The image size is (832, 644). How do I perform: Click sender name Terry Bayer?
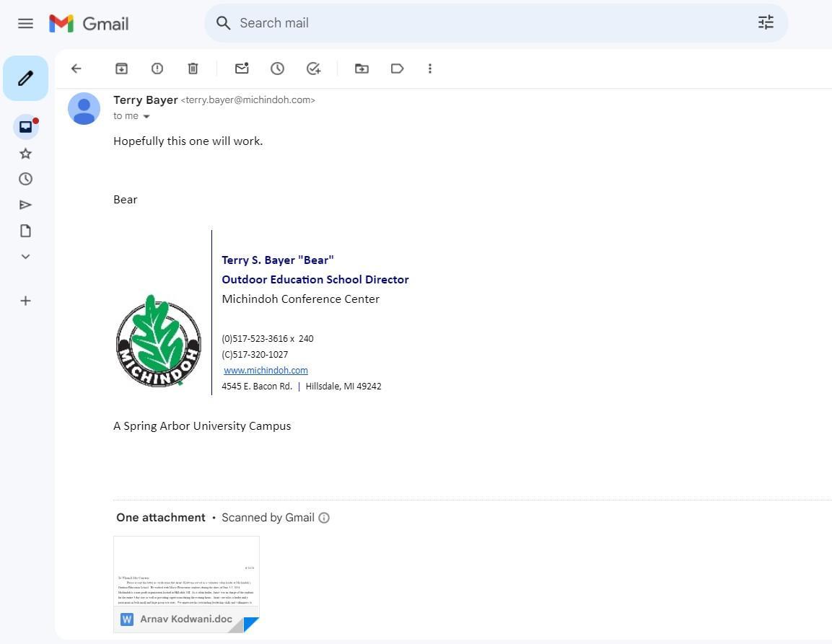click(145, 100)
